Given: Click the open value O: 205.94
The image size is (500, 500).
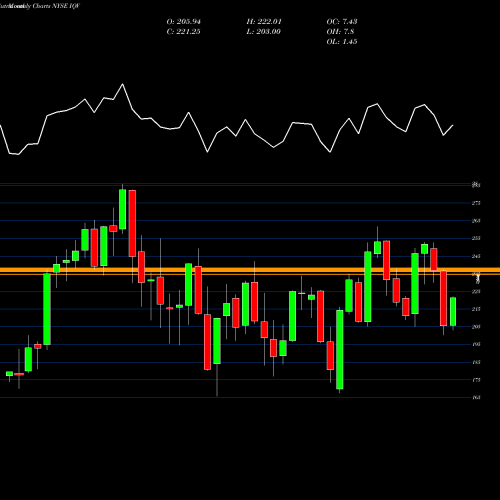Looking at the screenshot, I should click(184, 22).
